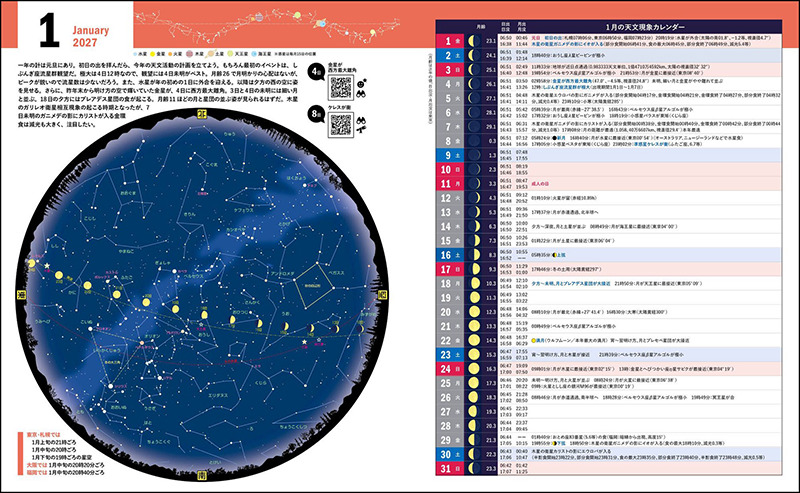Click the 水星 Mercury dot in planet legend

click(x=136, y=53)
